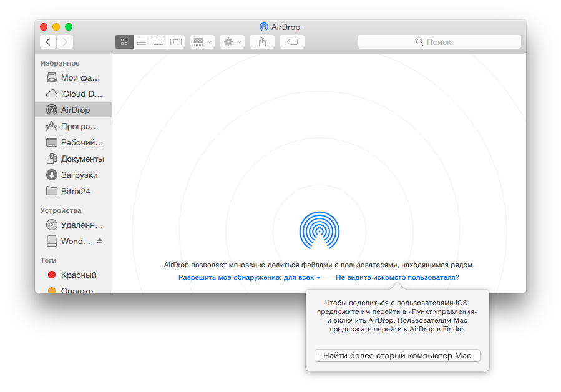Select the Оранжевый tag

74,289
